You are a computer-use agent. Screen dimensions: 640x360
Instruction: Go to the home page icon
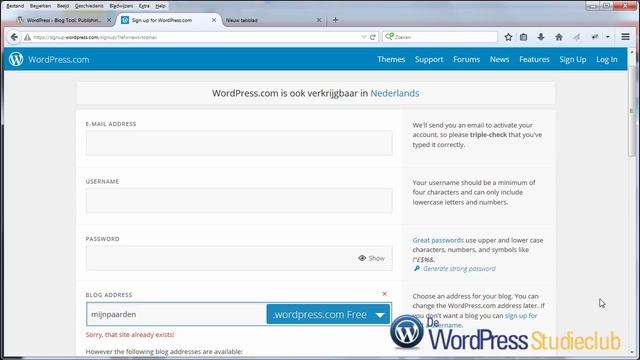coord(559,37)
